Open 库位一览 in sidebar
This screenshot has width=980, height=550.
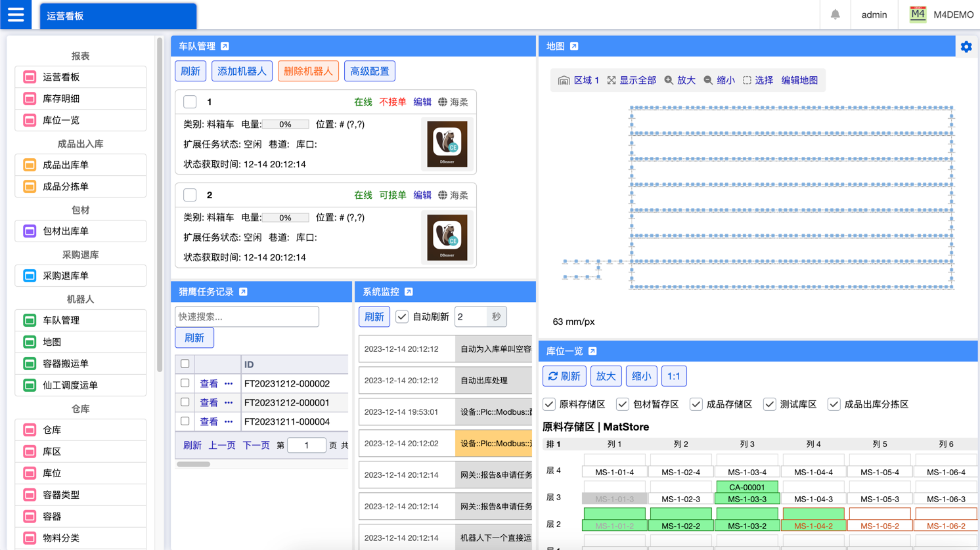point(81,120)
